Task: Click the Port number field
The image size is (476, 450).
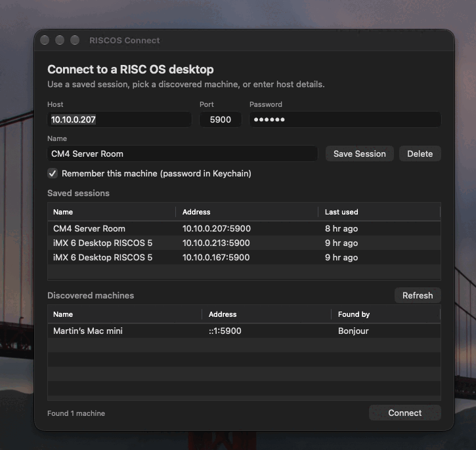Action: pyautogui.click(x=221, y=119)
